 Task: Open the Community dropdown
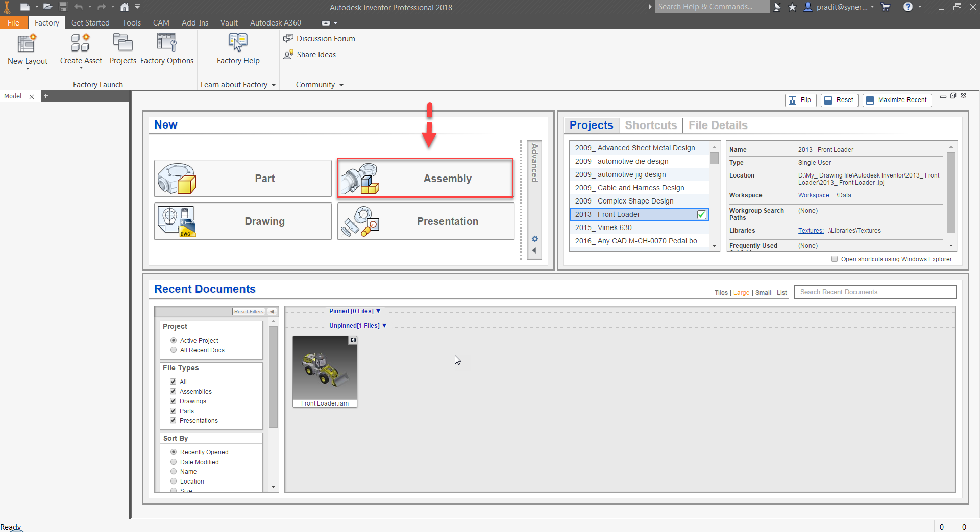(319, 84)
